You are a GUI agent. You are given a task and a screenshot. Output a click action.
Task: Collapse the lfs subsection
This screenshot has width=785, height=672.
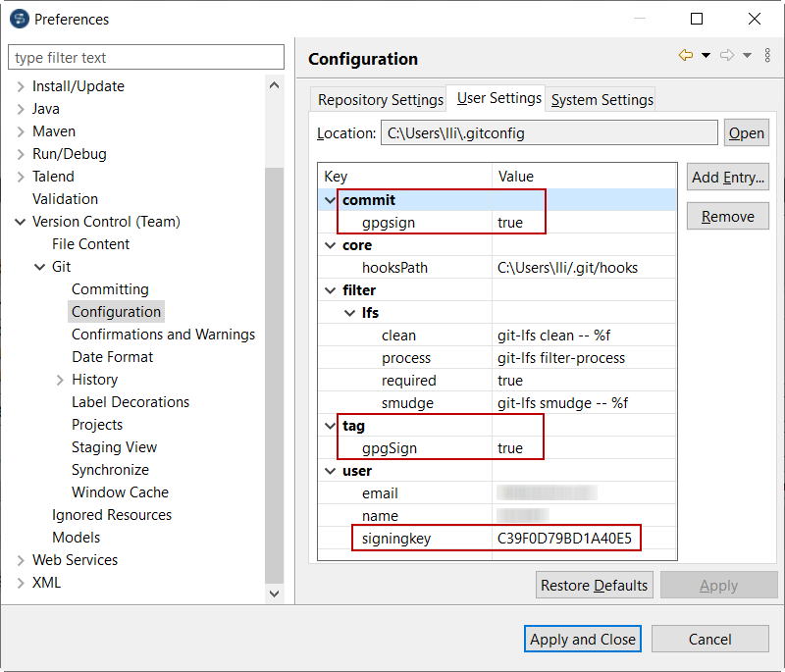click(349, 313)
